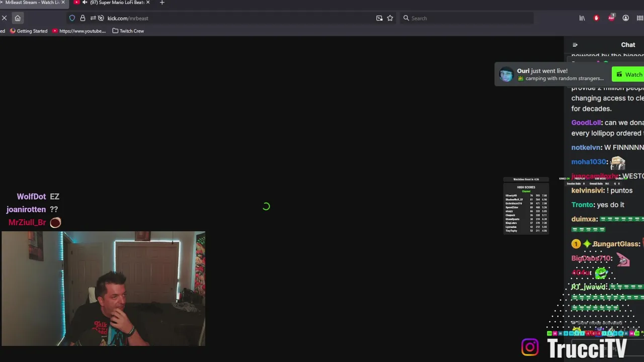Click the browser Search box
This screenshot has height=362, width=644.
pos(467,18)
